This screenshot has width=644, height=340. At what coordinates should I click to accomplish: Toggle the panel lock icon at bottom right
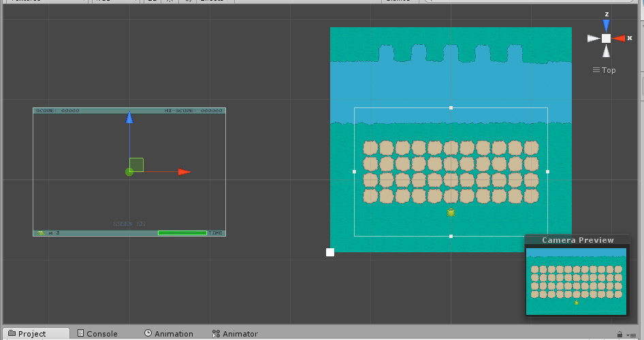coord(619,335)
